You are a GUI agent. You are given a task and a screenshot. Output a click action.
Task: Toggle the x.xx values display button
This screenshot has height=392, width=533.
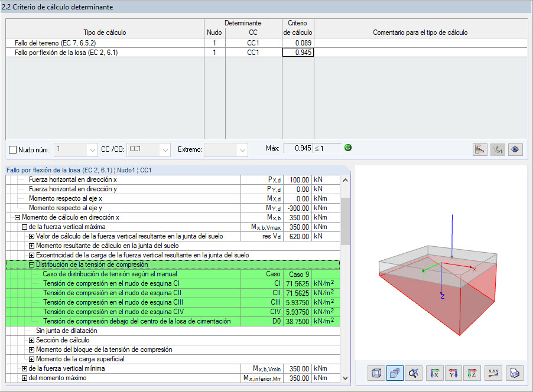493,373
